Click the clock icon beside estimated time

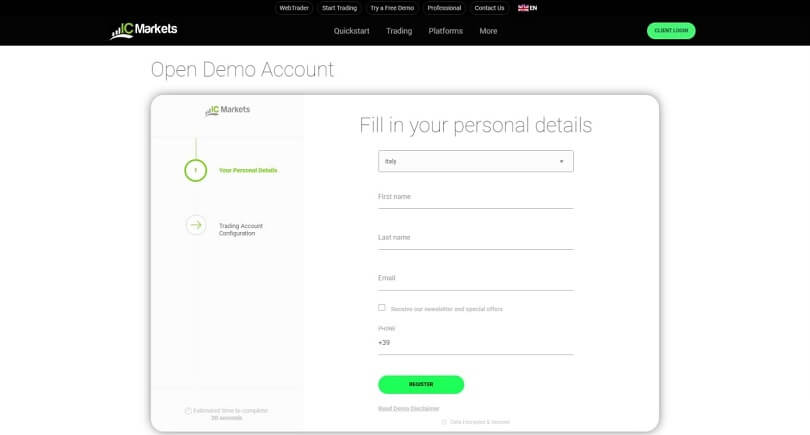click(x=188, y=411)
